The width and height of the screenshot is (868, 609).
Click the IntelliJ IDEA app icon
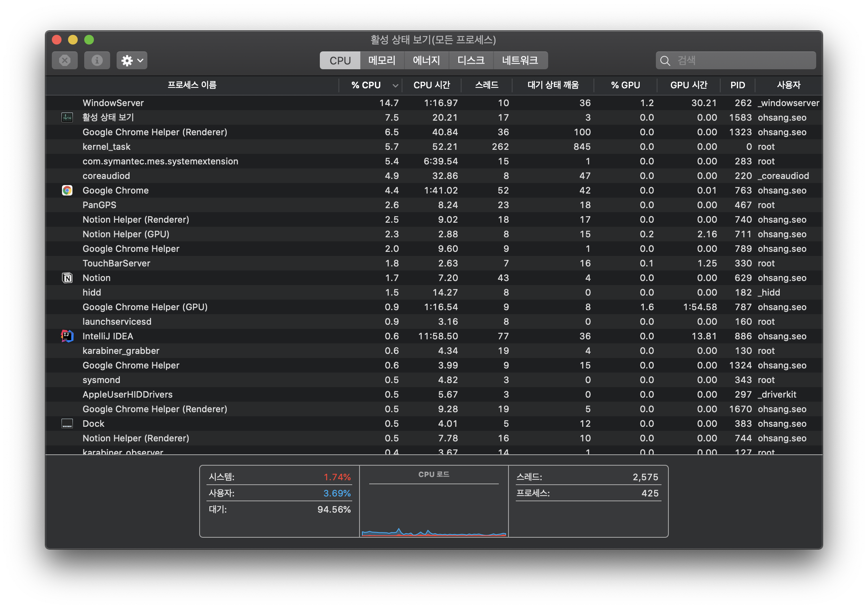(x=67, y=336)
